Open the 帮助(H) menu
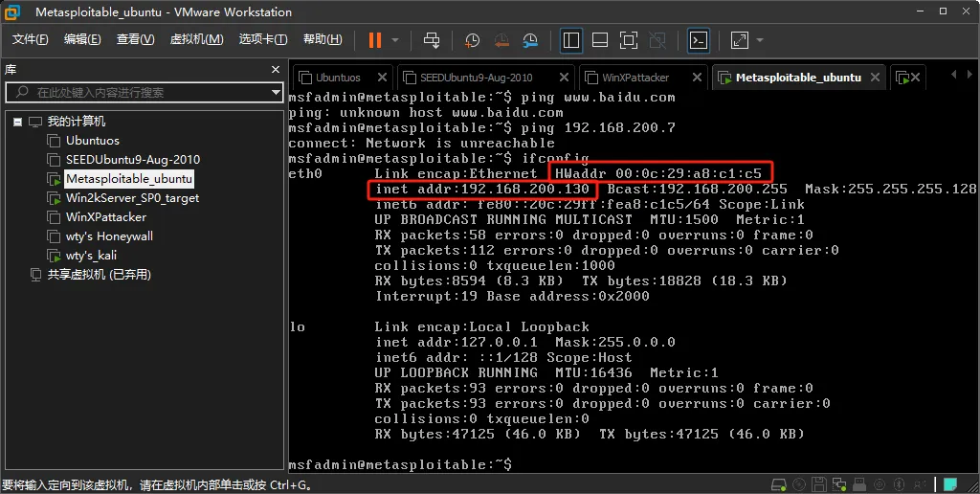This screenshot has width=980, height=494. (x=323, y=39)
